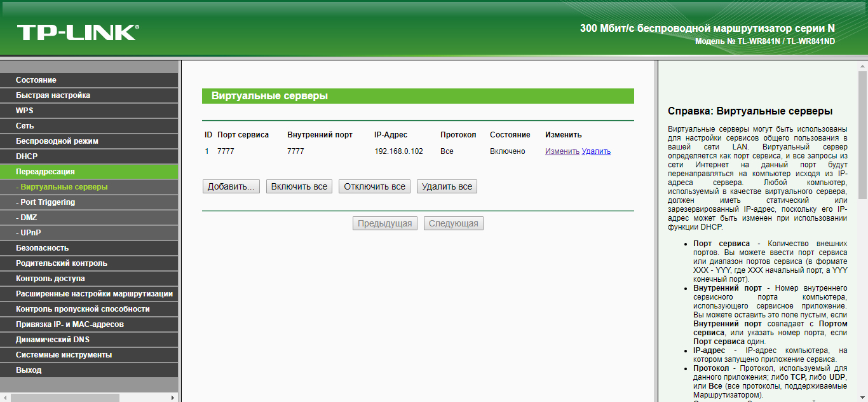Click the Выход menu item
The image size is (868, 402).
coord(89,370)
